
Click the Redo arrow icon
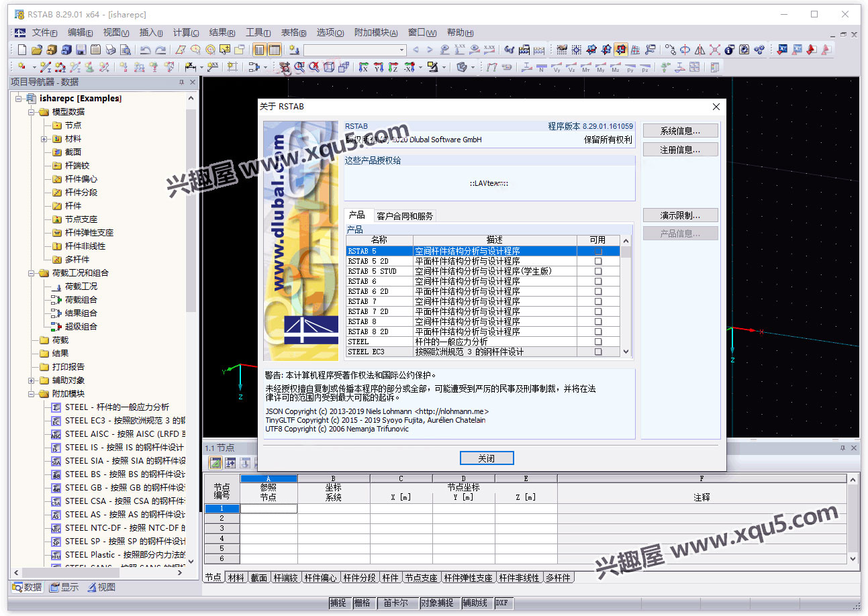tap(160, 50)
